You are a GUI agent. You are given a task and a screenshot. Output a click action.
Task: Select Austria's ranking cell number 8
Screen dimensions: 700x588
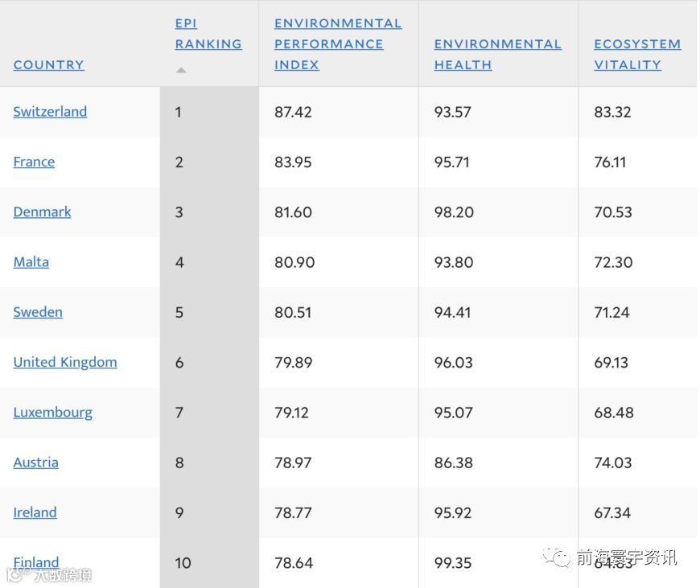point(179,463)
